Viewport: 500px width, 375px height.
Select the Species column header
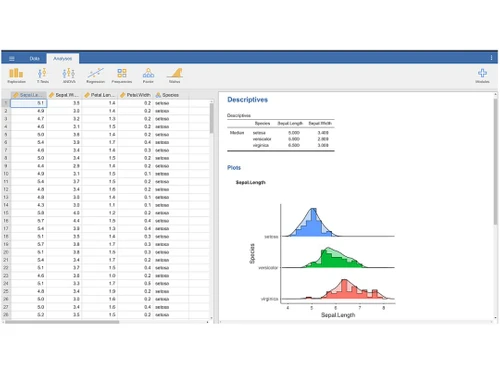click(x=171, y=95)
